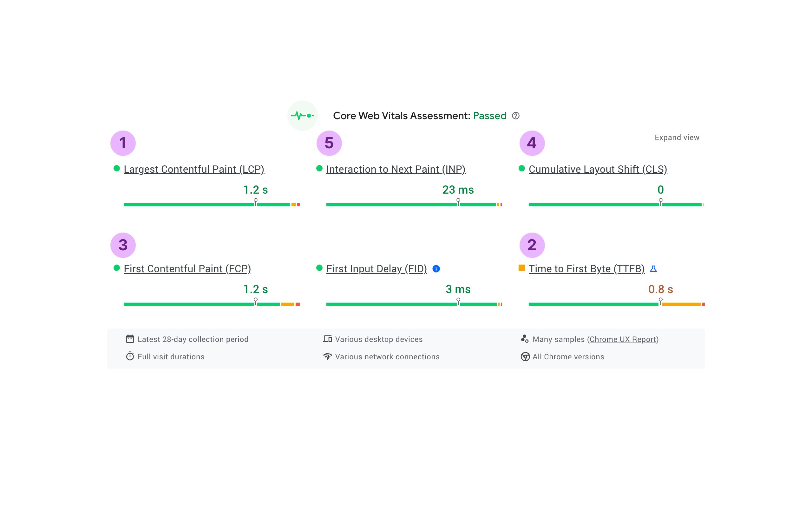Open First Contentful Paint (FCP) link
This screenshot has width=812, height=507.
(x=187, y=269)
